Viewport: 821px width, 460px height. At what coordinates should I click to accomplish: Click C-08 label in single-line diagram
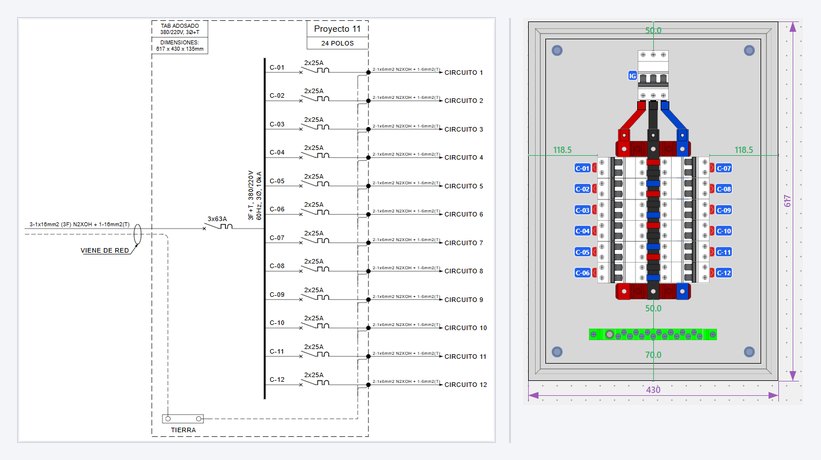pyautogui.click(x=277, y=266)
